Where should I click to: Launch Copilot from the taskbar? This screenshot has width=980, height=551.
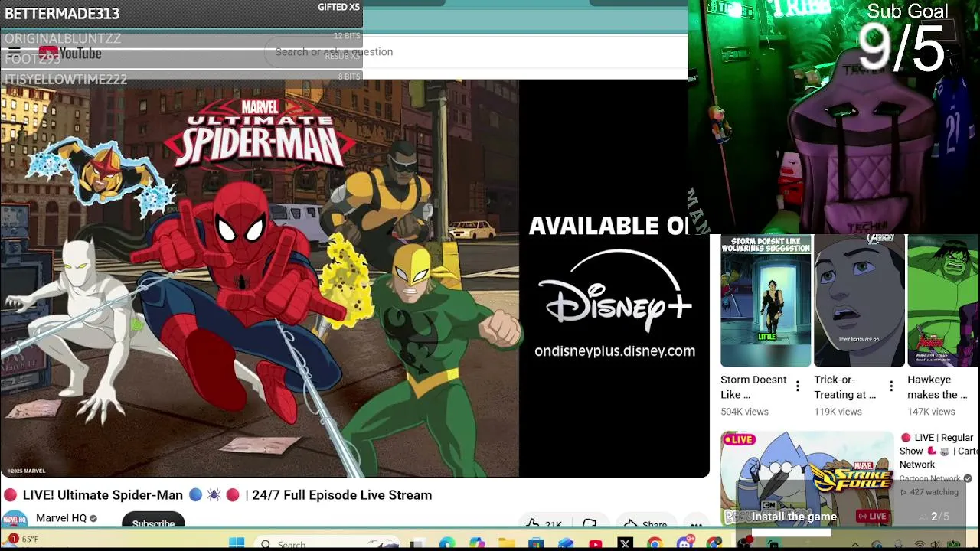point(477,544)
